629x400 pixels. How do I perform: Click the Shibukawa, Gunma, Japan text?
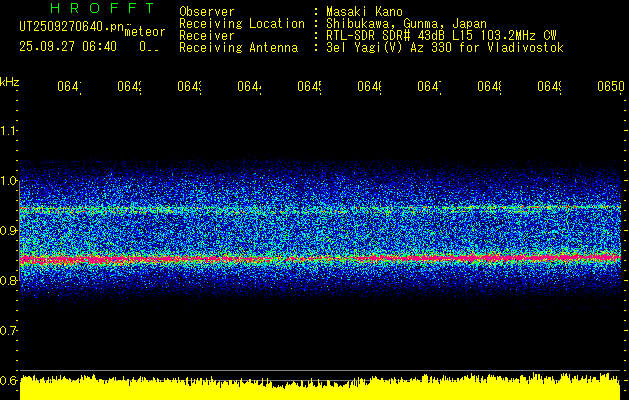pyautogui.click(x=406, y=24)
